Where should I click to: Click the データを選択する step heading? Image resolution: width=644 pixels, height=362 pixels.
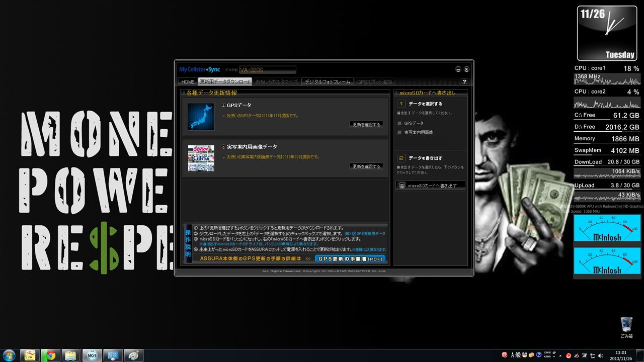(425, 104)
